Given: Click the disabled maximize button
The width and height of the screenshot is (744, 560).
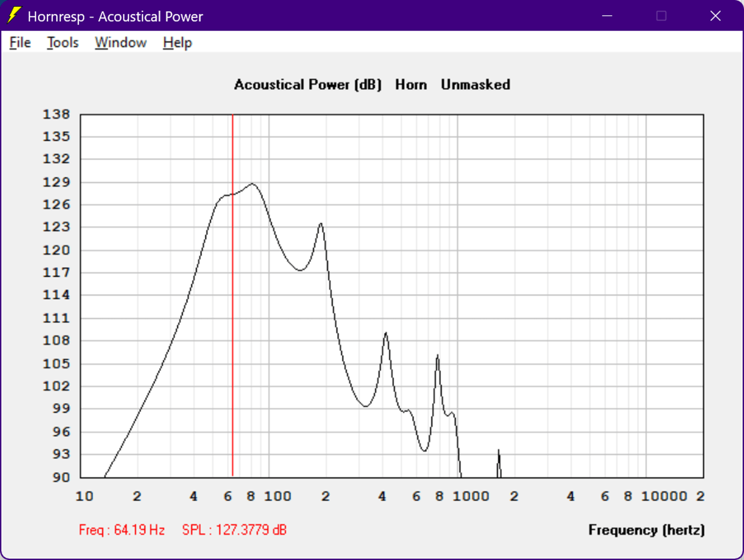Looking at the screenshot, I should coord(661,16).
